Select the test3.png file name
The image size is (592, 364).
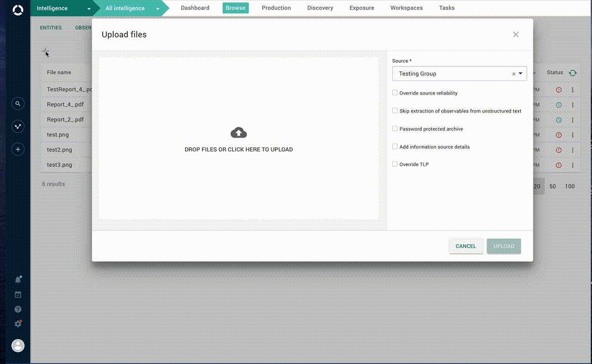(x=60, y=165)
